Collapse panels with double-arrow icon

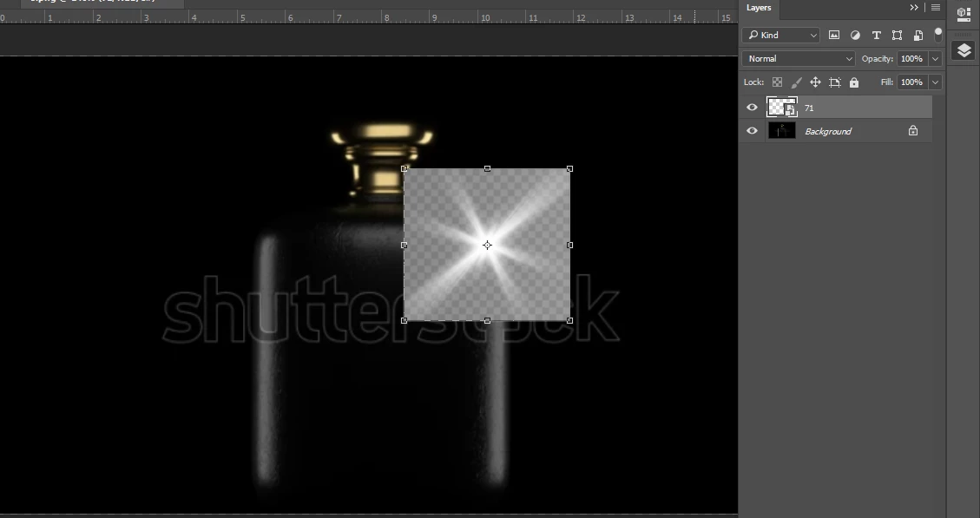(914, 8)
